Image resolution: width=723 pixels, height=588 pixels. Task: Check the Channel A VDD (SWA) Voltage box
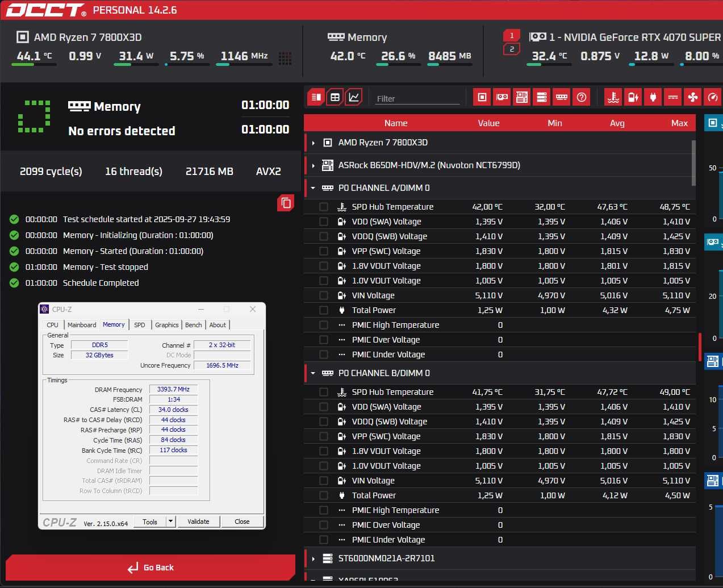pyautogui.click(x=324, y=222)
